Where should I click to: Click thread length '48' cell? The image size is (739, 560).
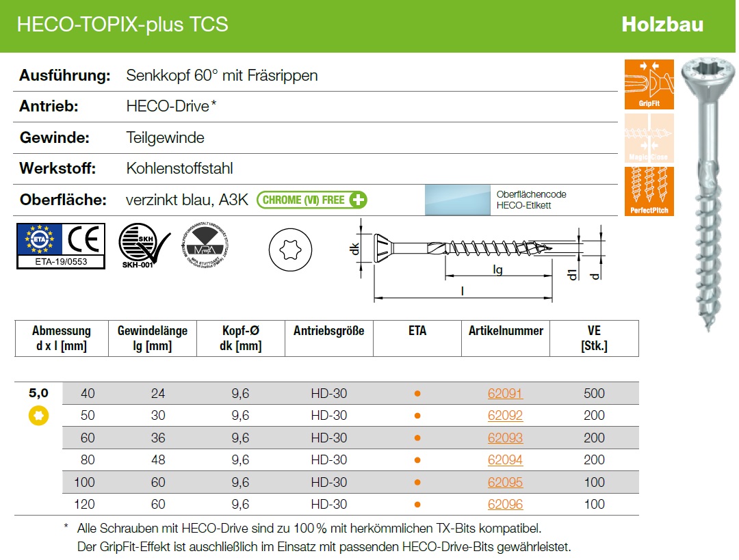pyautogui.click(x=158, y=459)
